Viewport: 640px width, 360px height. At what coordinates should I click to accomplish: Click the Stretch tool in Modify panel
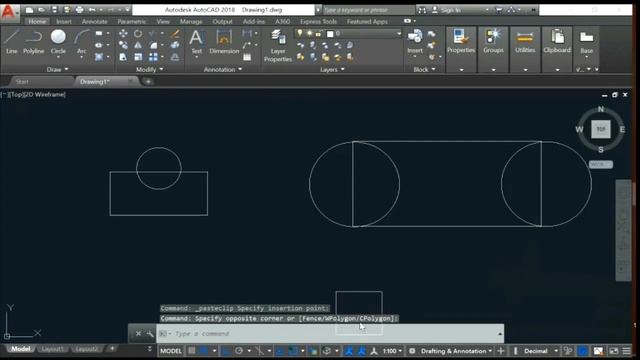tap(123, 57)
